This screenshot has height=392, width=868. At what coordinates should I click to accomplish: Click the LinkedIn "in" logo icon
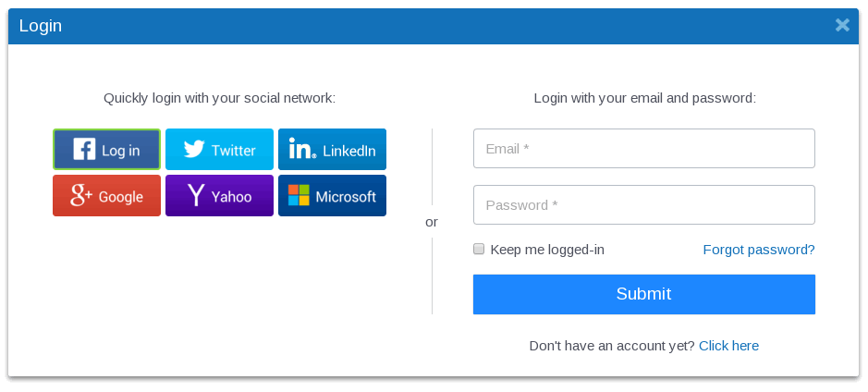[302, 149]
